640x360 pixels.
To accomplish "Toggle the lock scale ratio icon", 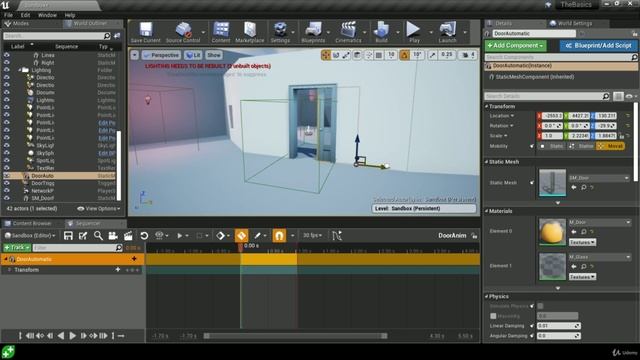I will (x=621, y=136).
